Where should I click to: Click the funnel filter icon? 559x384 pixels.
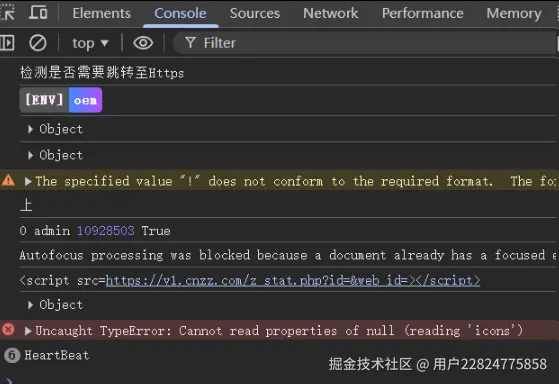coord(190,43)
